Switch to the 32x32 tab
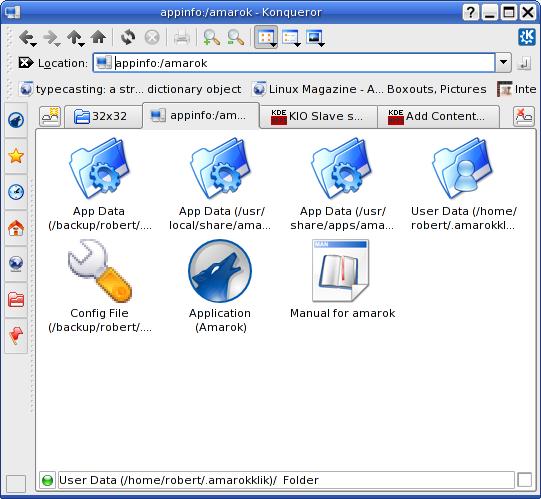Image resolution: width=541 pixels, height=499 pixels. [103, 116]
